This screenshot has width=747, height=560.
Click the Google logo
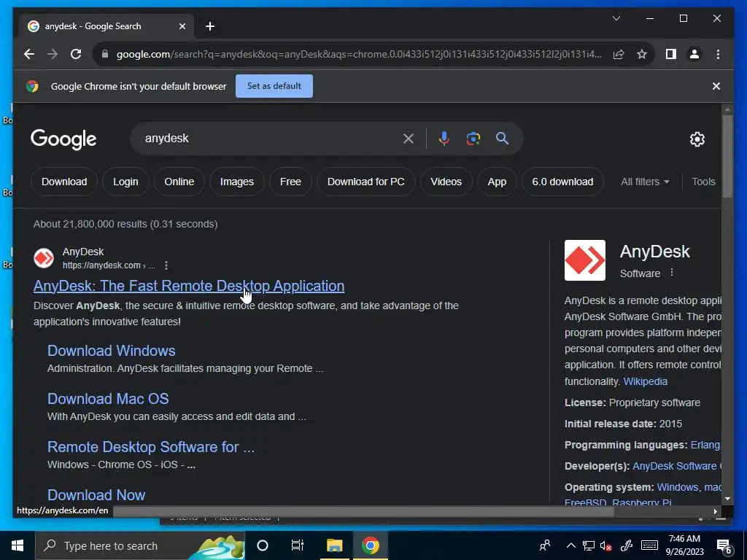coord(63,139)
